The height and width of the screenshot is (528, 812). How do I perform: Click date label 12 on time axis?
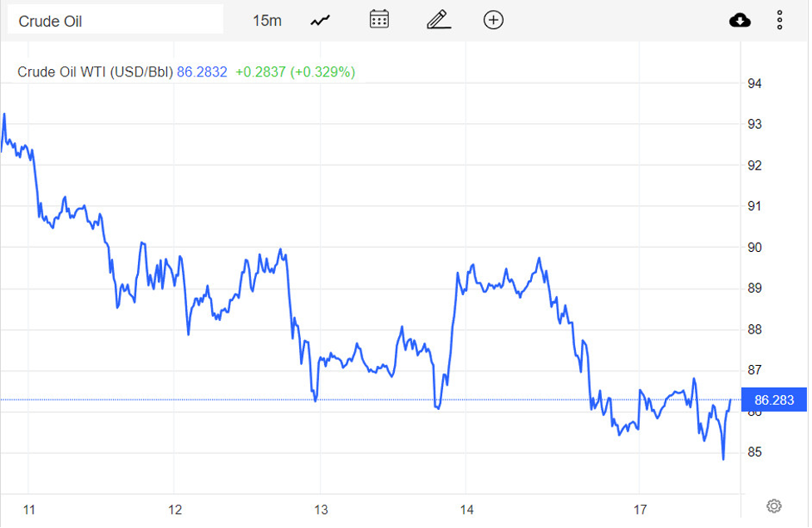pyautogui.click(x=175, y=509)
